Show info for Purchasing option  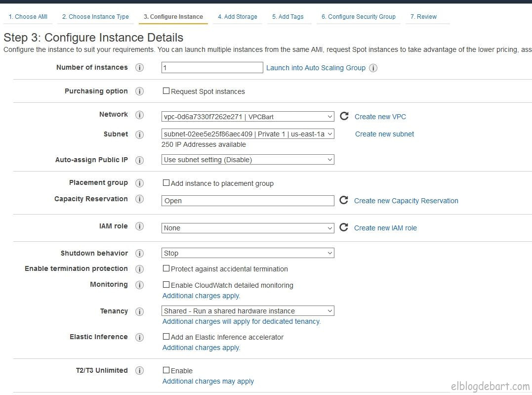click(x=139, y=91)
